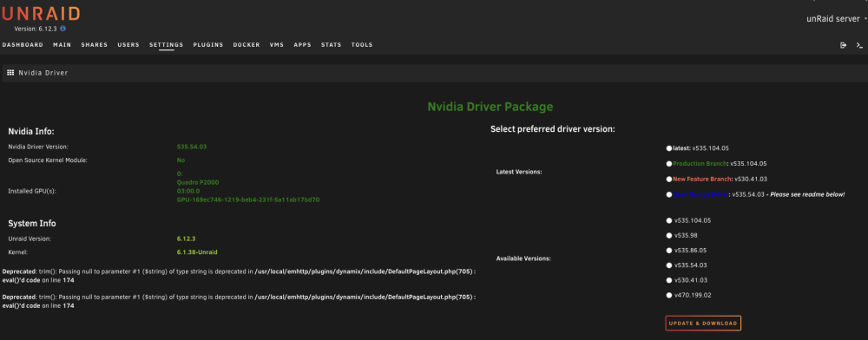
Task: Choose the Open Source Driver option
Action: click(669, 194)
